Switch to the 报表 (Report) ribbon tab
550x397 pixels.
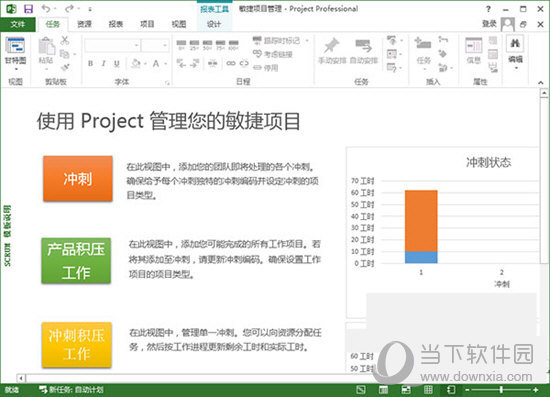pos(116,24)
